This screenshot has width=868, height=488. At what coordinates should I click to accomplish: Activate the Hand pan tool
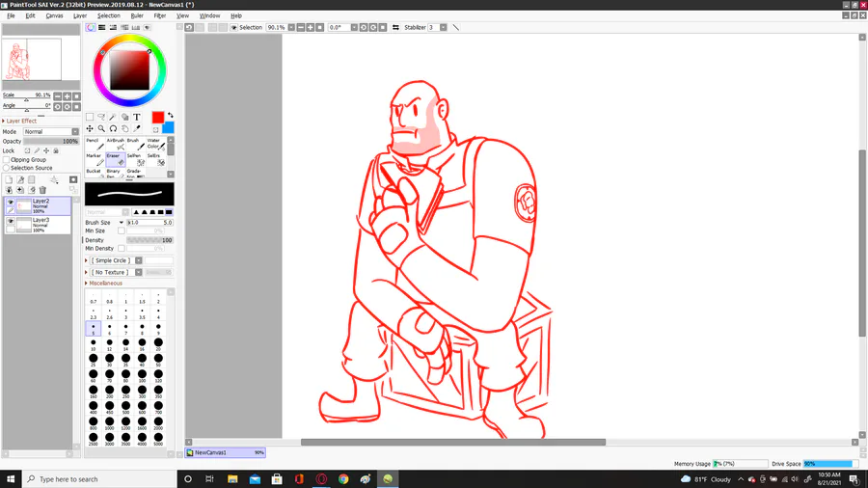[x=125, y=128]
